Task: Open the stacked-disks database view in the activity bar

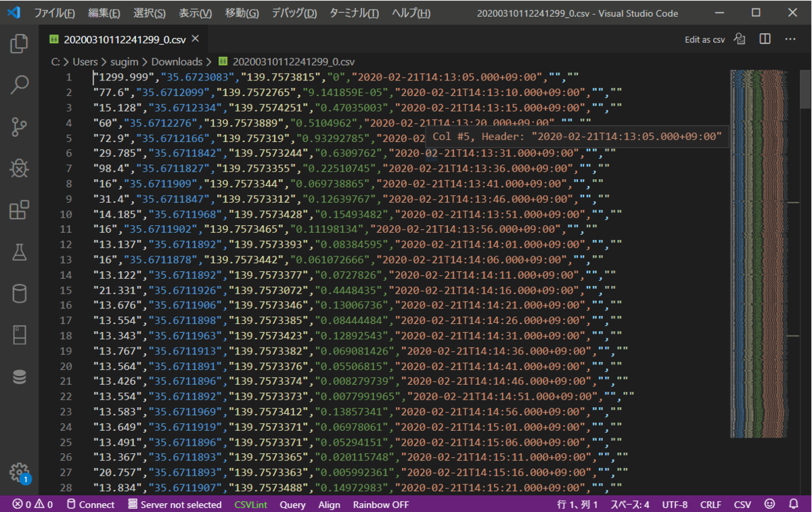Action: pyautogui.click(x=19, y=377)
